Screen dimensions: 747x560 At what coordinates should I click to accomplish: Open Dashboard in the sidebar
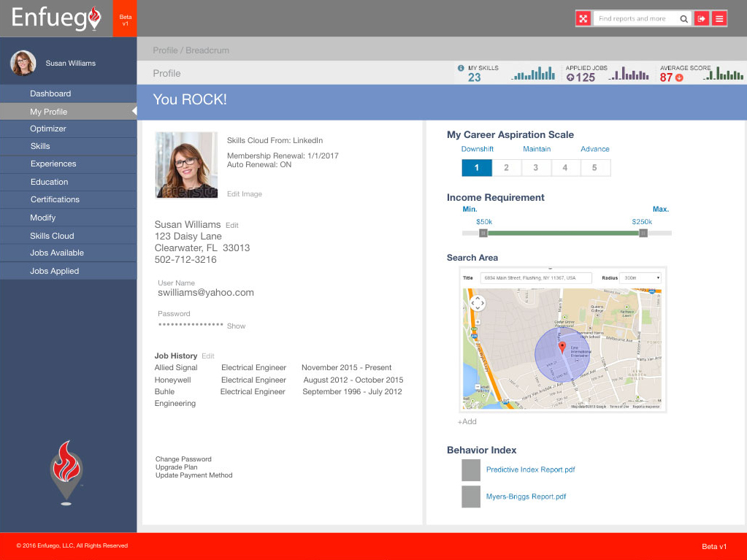click(x=50, y=93)
